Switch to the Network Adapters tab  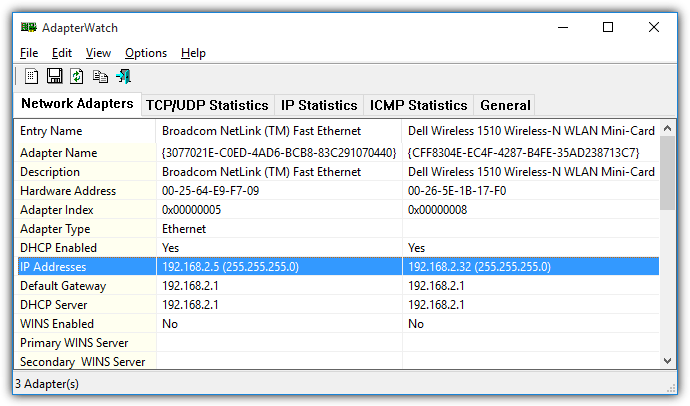77,103
